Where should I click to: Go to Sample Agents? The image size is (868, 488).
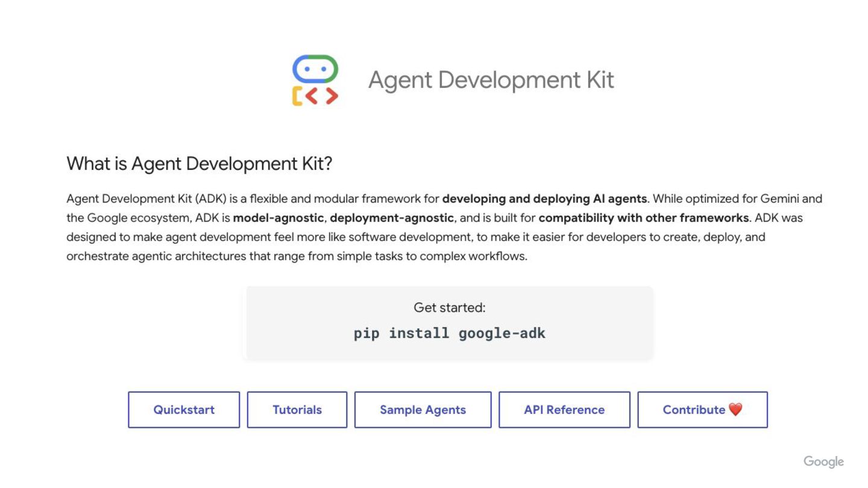(423, 410)
